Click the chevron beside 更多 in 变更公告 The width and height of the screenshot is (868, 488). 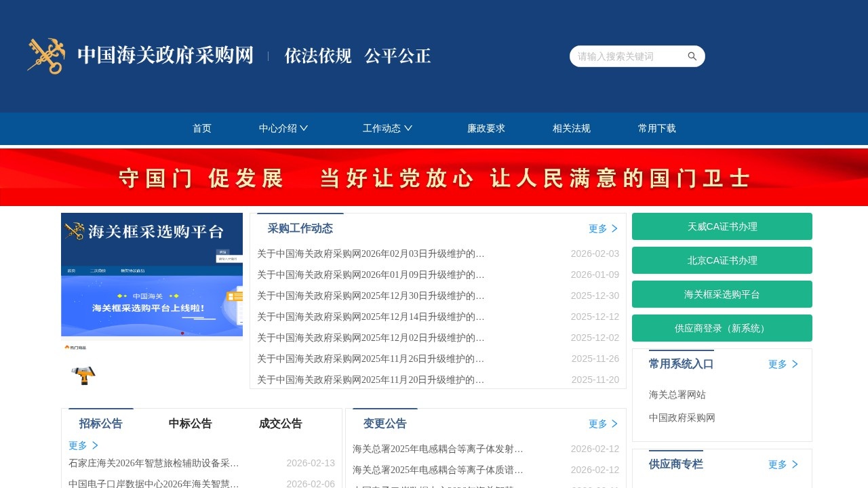pyautogui.click(x=615, y=424)
